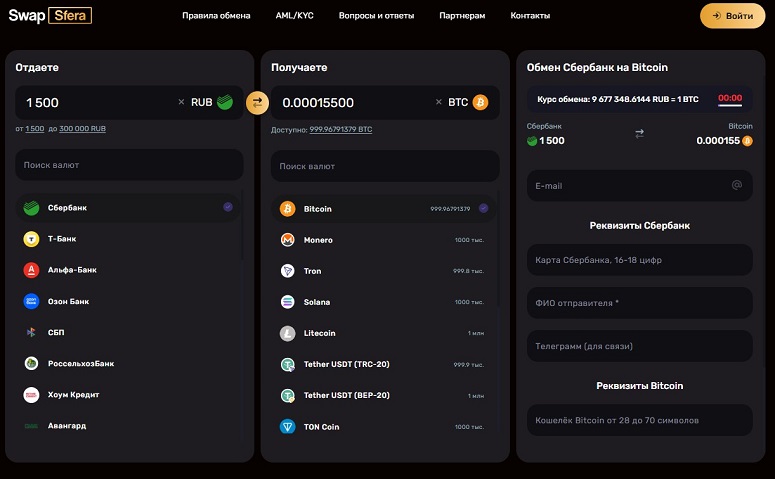Select the Хоум Кредит icon
Screen dimensions: 775x479
click(31, 394)
